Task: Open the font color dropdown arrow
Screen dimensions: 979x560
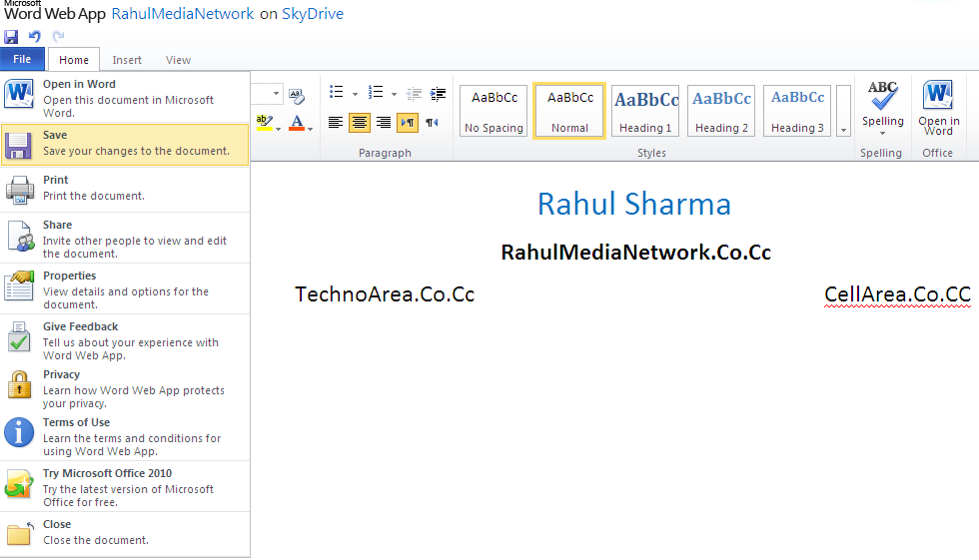Action: point(311,129)
